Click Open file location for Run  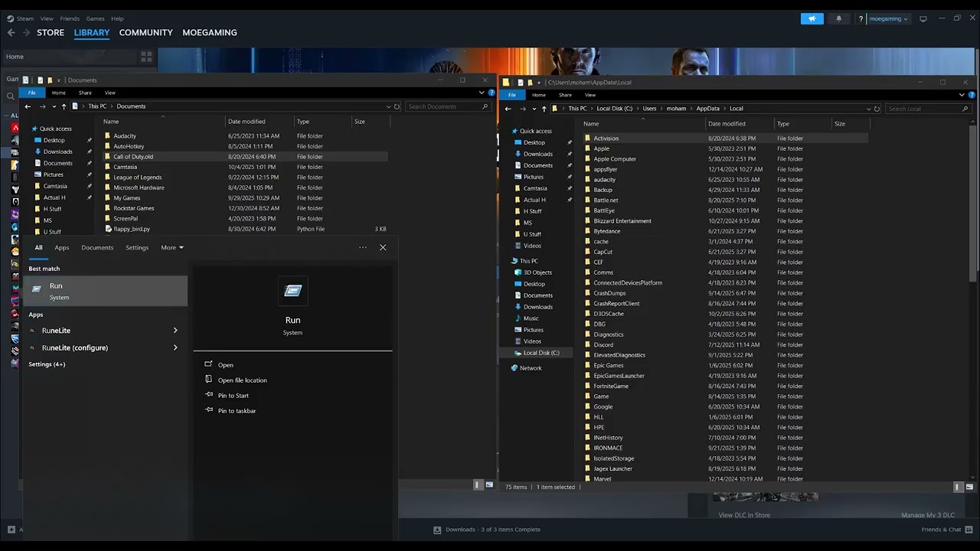(x=242, y=380)
